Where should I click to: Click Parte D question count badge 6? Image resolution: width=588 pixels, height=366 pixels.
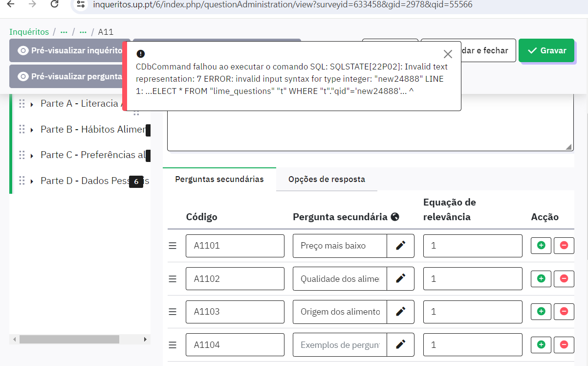[x=136, y=182]
